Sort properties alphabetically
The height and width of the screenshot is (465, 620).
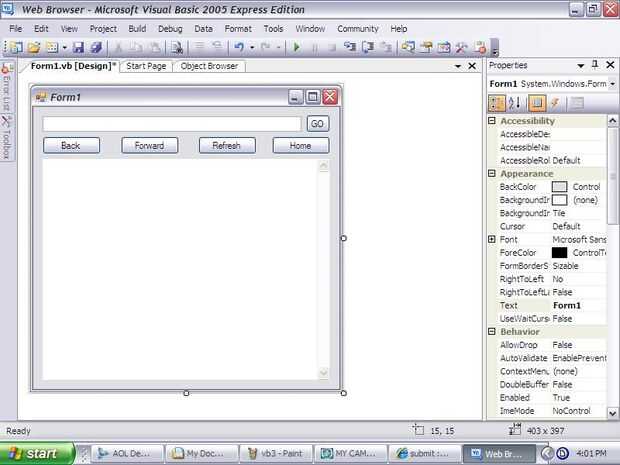point(514,103)
